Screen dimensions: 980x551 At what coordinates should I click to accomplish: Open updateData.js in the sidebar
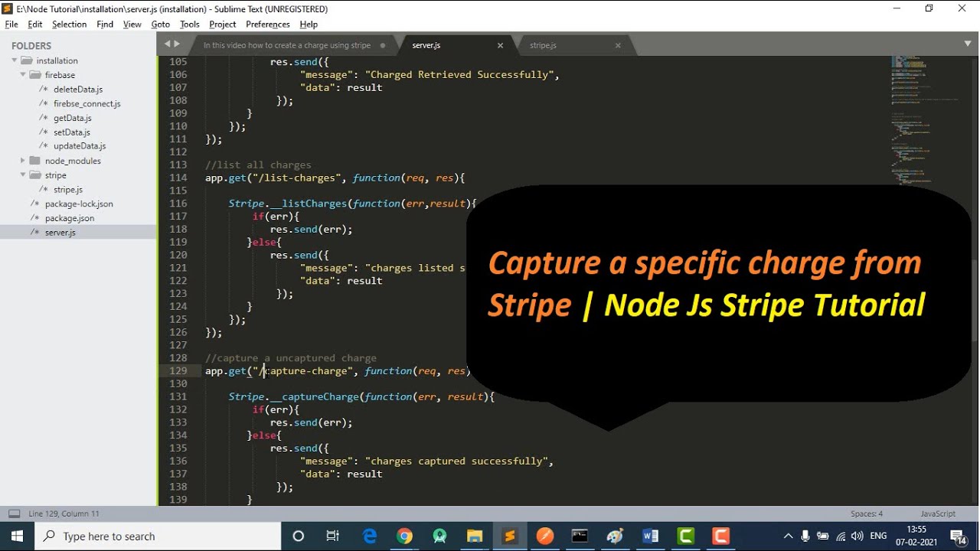[80, 146]
